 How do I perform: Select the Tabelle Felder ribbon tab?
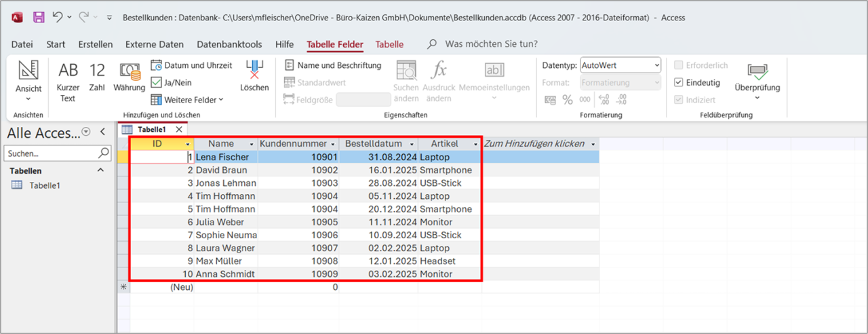[335, 44]
